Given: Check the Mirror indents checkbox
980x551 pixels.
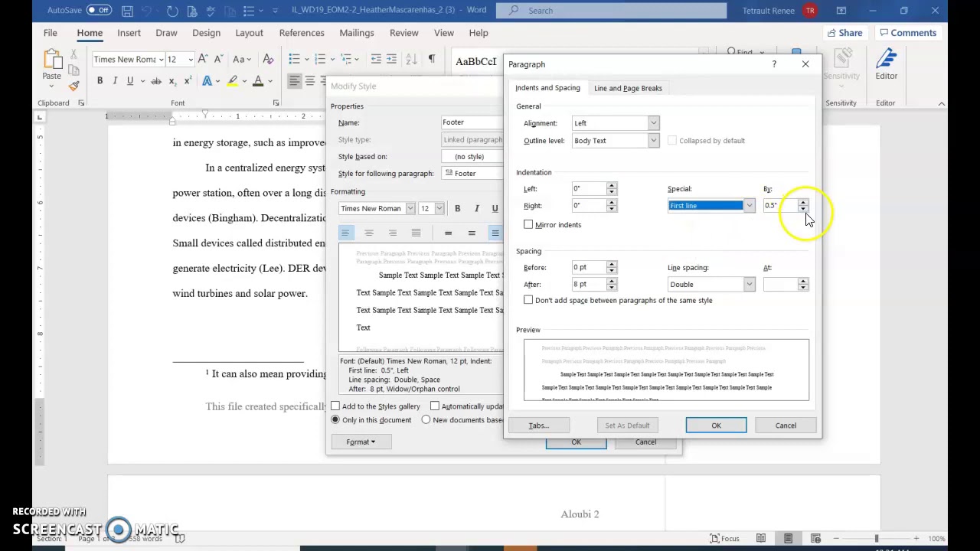Looking at the screenshot, I should point(528,224).
